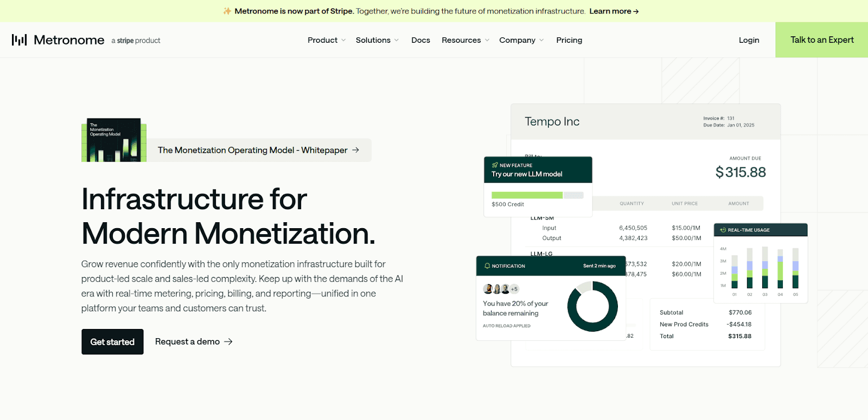Open the Solutions menu
Screen dimensions: 868x420
pos(373,40)
